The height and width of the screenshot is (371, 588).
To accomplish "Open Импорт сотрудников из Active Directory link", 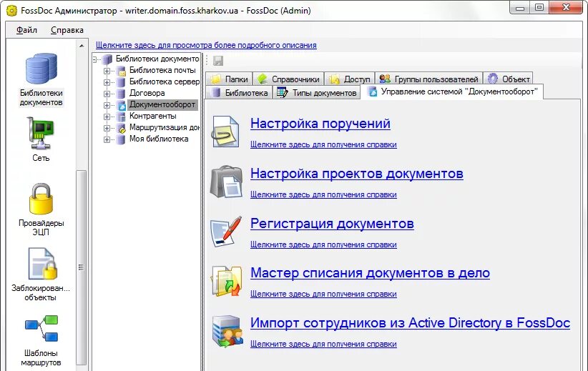I will (411, 322).
